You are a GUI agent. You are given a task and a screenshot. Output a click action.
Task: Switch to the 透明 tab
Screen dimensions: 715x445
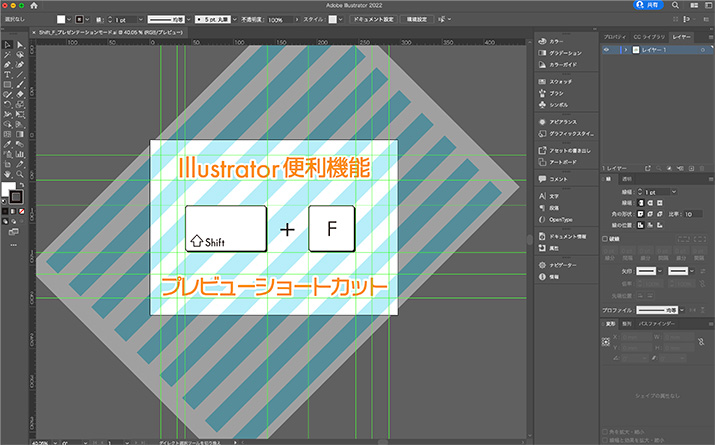[x=627, y=180]
